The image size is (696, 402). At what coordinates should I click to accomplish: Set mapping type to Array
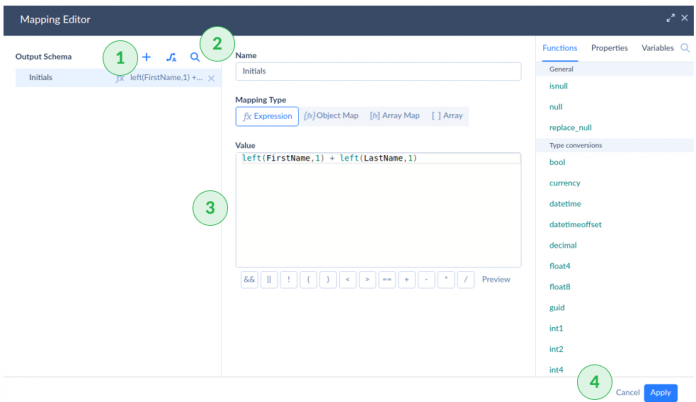[447, 116]
